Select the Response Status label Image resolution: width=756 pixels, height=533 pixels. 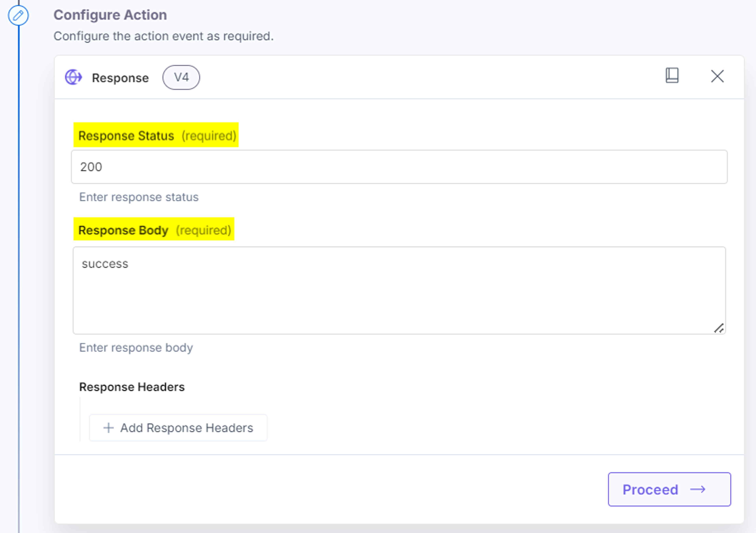(x=126, y=136)
